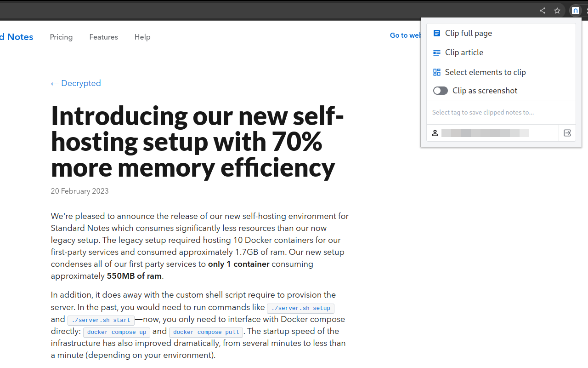The height and width of the screenshot is (368, 588).
Task: Open the Help page
Action: [142, 37]
